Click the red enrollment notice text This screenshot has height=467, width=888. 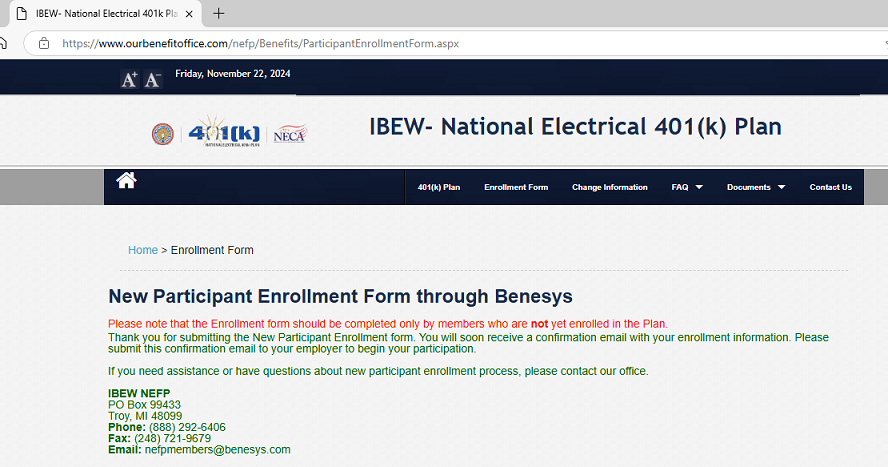click(x=388, y=324)
